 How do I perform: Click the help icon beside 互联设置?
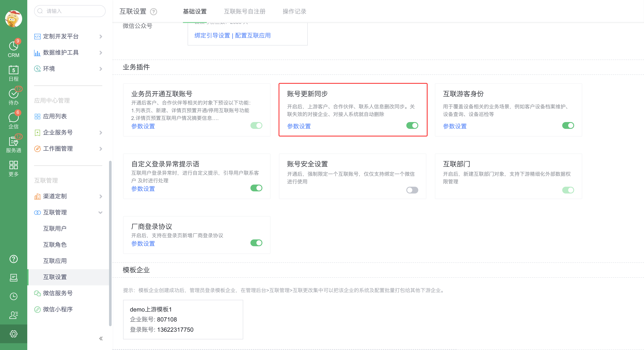pyautogui.click(x=153, y=11)
